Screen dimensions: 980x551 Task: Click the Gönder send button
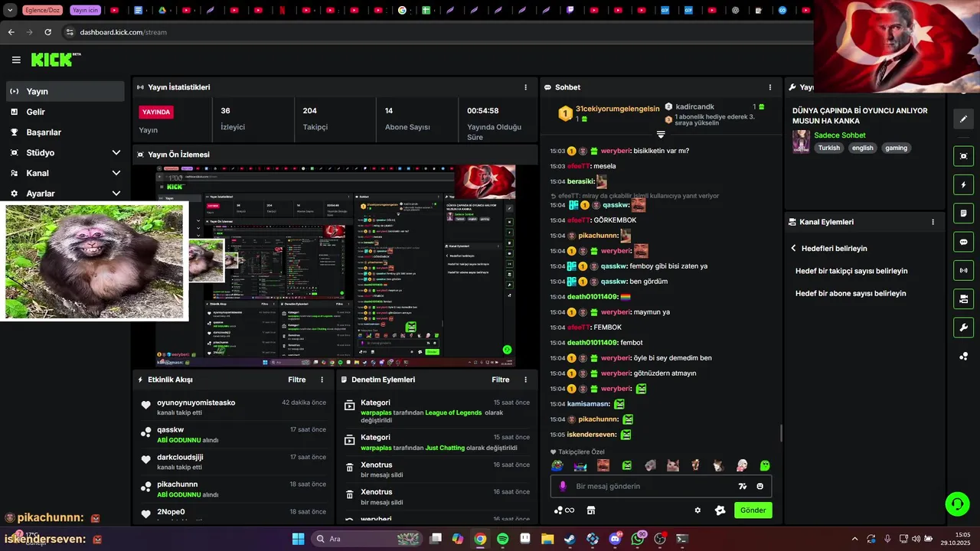[753, 510]
